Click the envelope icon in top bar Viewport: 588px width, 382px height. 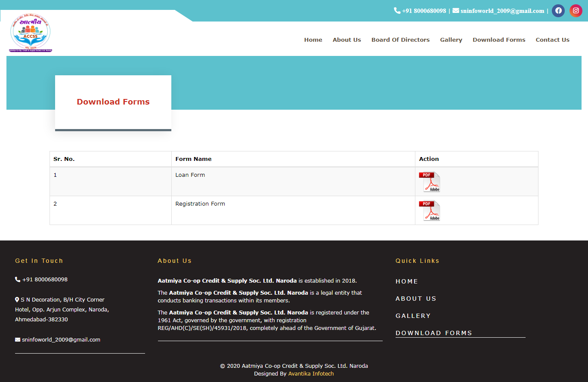pos(455,10)
